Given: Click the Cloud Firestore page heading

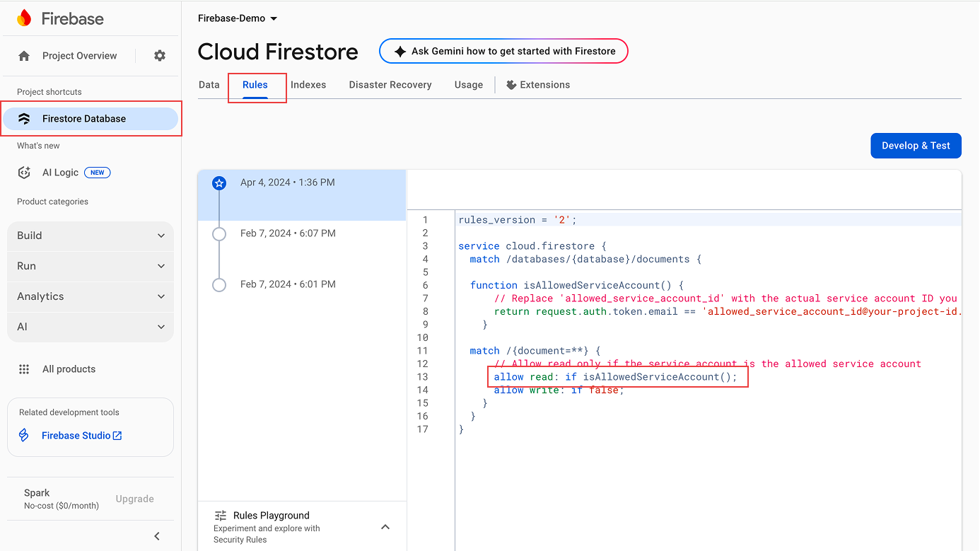Looking at the screenshot, I should click(278, 52).
